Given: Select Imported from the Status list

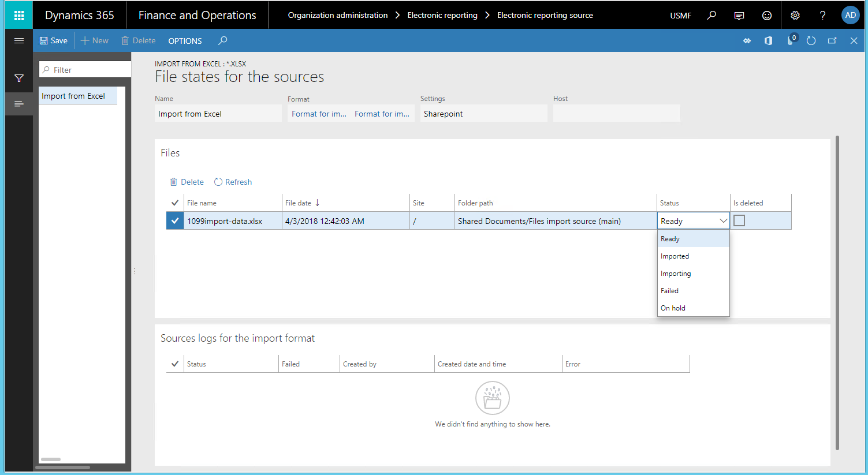Looking at the screenshot, I should click(675, 256).
